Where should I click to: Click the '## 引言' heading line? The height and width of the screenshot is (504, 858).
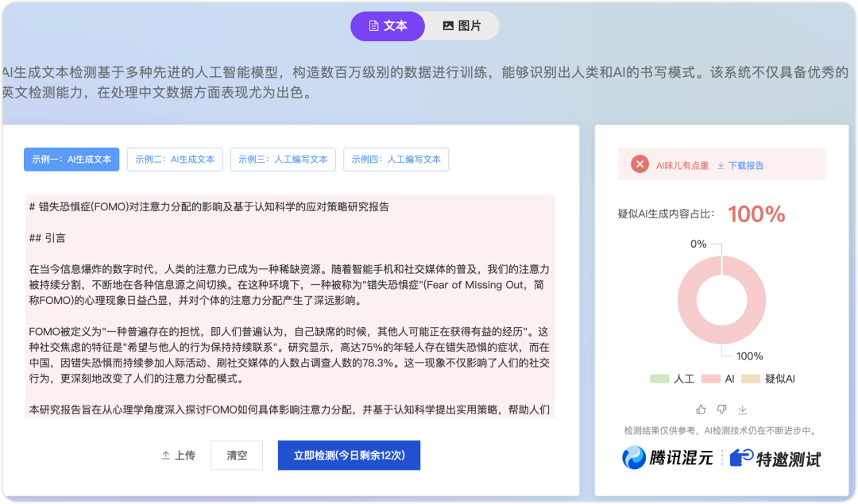coord(47,238)
